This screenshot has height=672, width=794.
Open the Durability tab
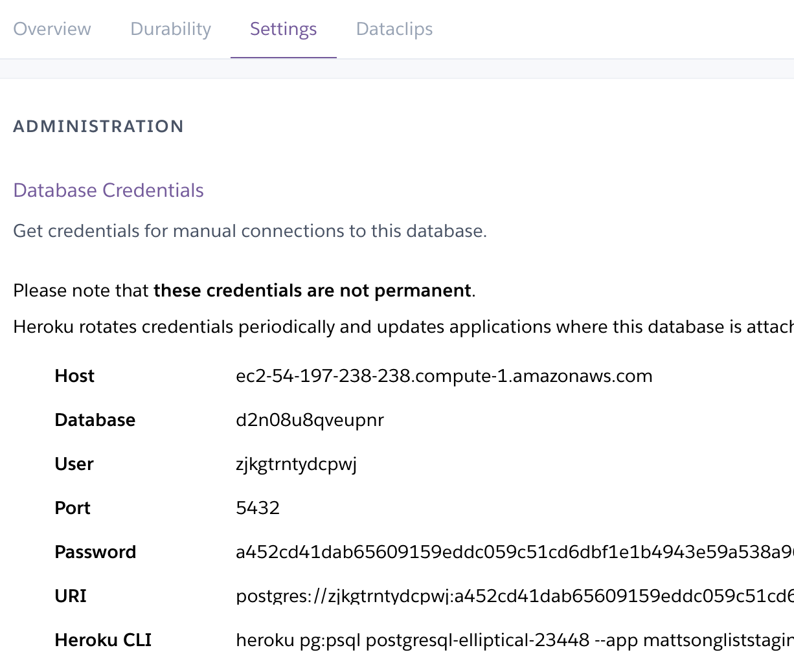tap(170, 29)
